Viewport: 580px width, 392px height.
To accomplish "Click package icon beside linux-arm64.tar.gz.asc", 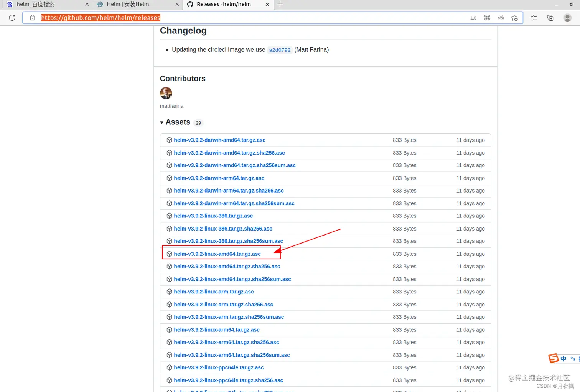I will (169, 330).
